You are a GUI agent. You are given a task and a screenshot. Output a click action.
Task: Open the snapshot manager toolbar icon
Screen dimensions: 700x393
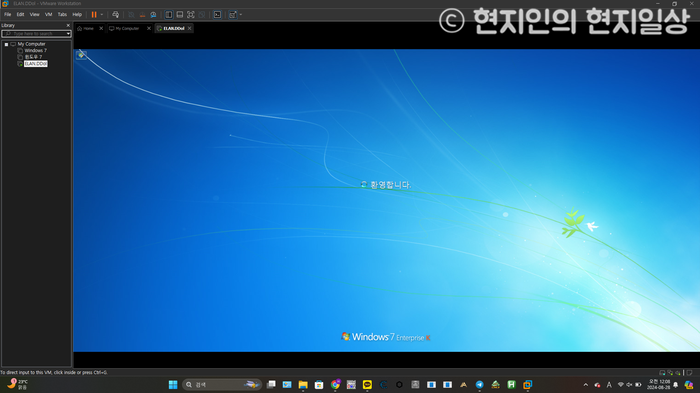point(153,15)
